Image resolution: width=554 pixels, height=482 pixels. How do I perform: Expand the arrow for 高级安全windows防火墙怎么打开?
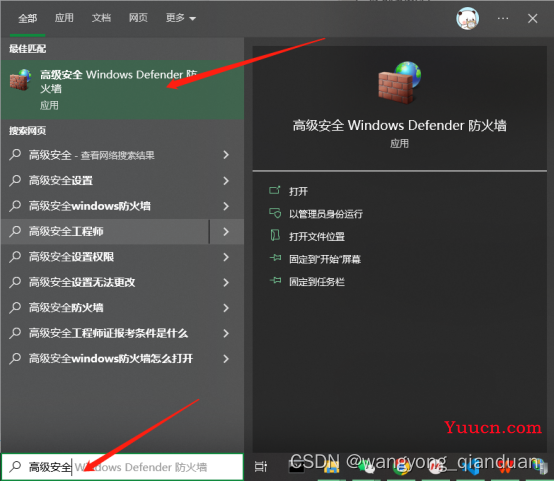coord(226,359)
